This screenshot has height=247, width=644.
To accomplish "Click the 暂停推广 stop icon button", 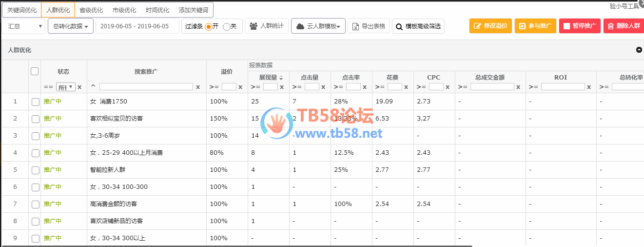I will (x=566, y=26).
